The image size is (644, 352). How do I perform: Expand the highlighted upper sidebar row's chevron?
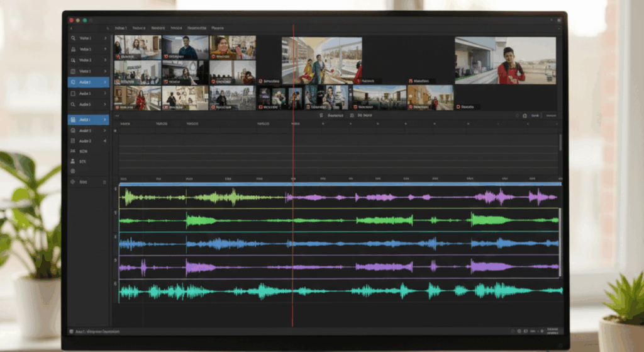click(x=104, y=82)
